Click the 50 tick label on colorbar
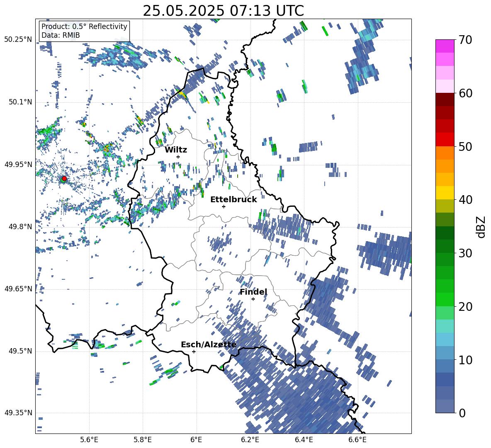 [465, 147]
